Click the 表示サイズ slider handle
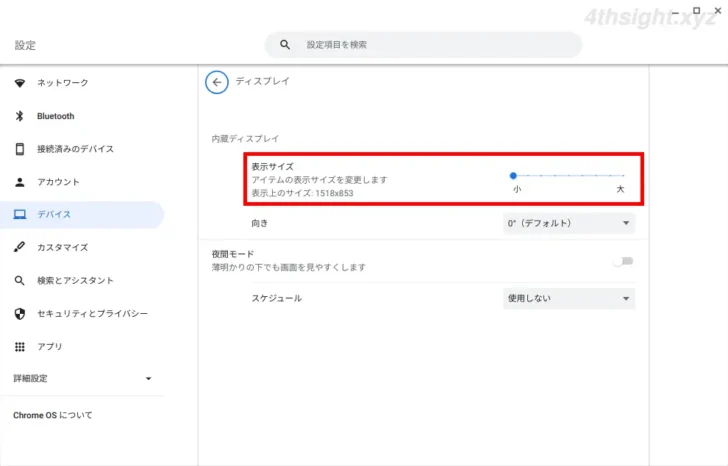Image resolution: width=728 pixels, height=466 pixels. point(513,175)
